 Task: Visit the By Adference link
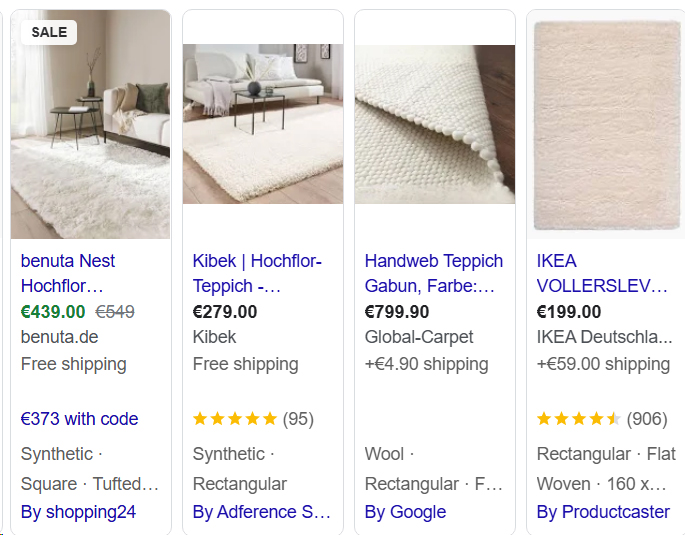pos(261,512)
